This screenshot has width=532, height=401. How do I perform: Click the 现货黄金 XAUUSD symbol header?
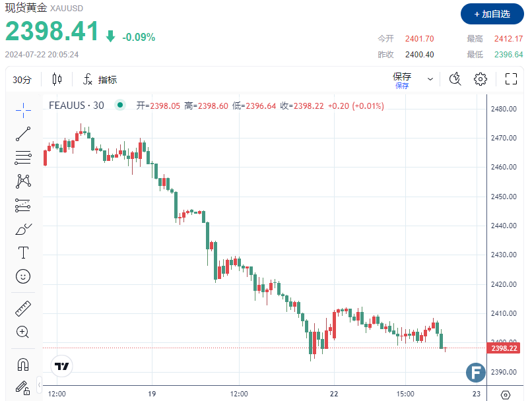(x=40, y=10)
